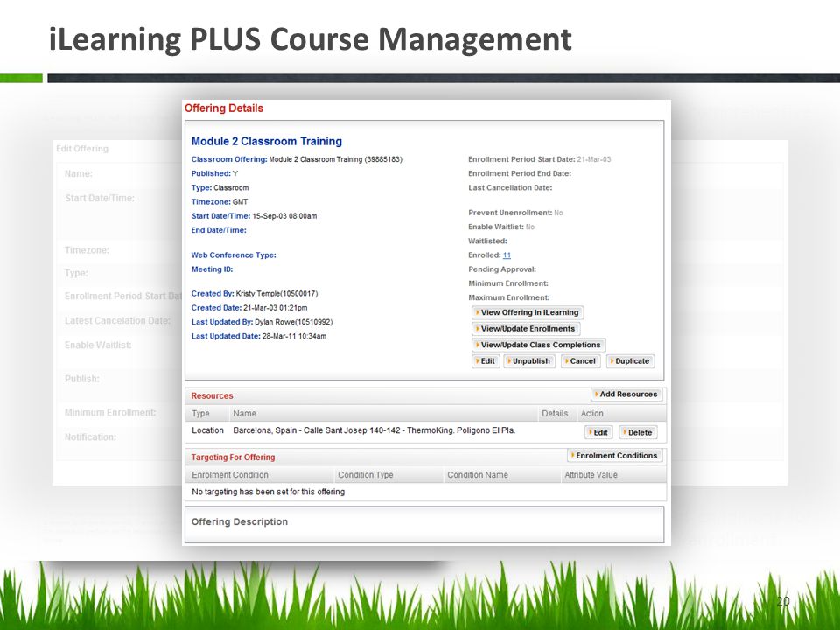Image resolution: width=840 pixels, height=630 pixels.
Task: Click the Edit button beside Unpublish
Action: pos(486,361)
